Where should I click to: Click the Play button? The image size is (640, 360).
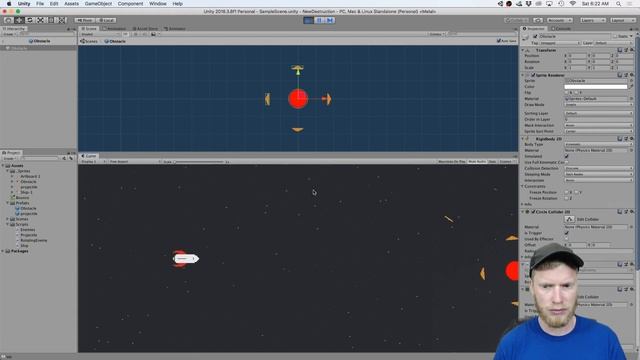click(x=309, y=20)
